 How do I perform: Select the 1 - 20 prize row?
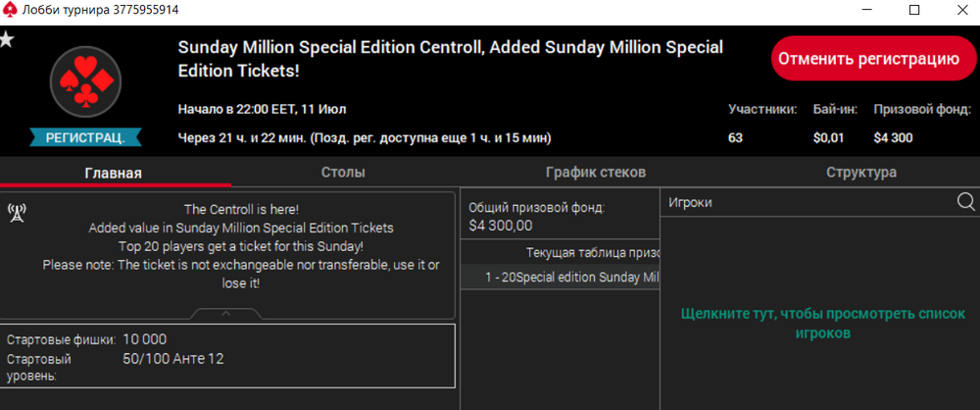tap(560, 277)
